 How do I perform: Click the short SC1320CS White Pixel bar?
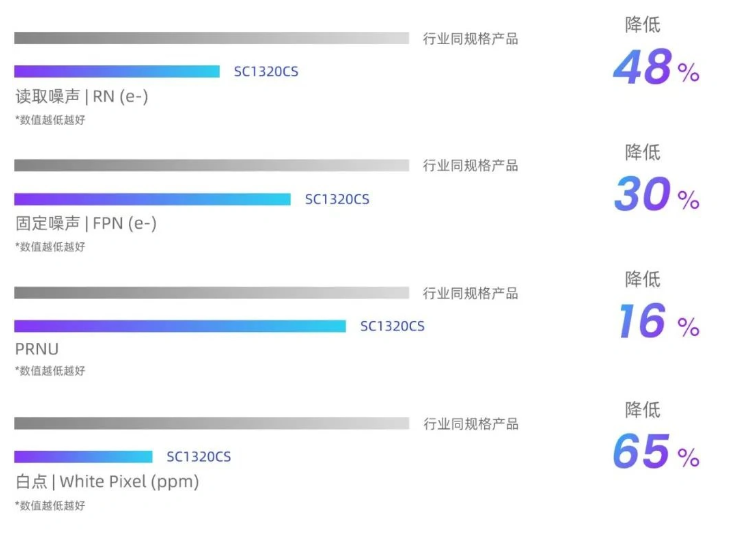click(x=83, y=456)
